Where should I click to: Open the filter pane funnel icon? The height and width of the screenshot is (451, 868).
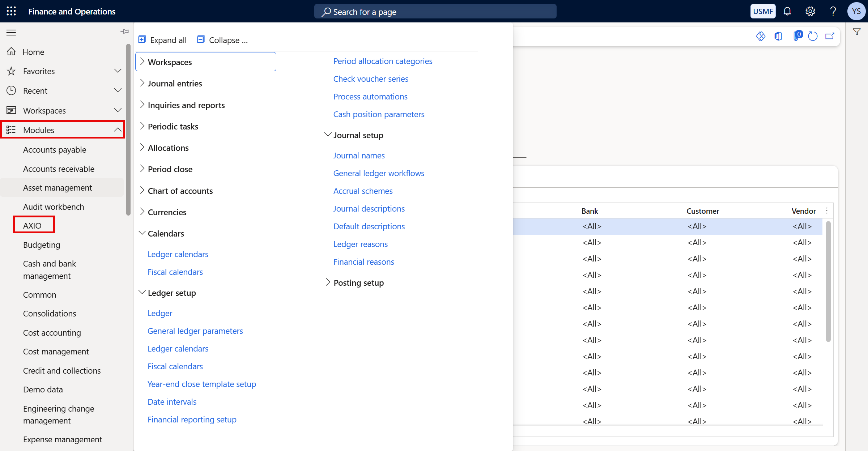coord(857,31)
